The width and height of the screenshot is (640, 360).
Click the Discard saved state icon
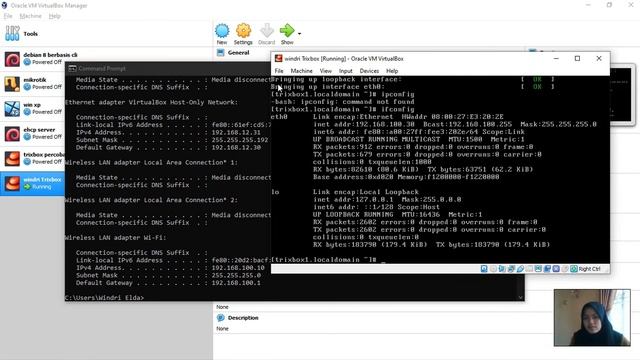[267, 31]
